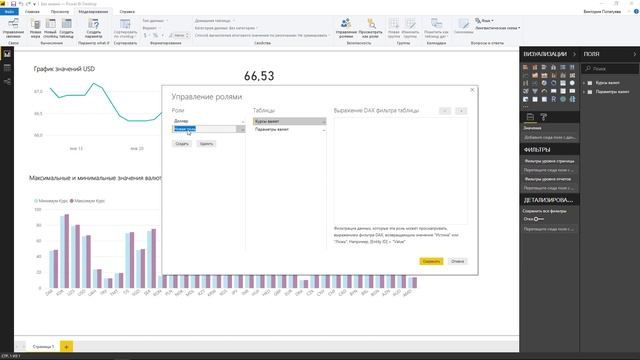Screen dimensions: 640x360
Task: Open more visuals ellipsis in Visualizations
Action: tap(526, 107)
